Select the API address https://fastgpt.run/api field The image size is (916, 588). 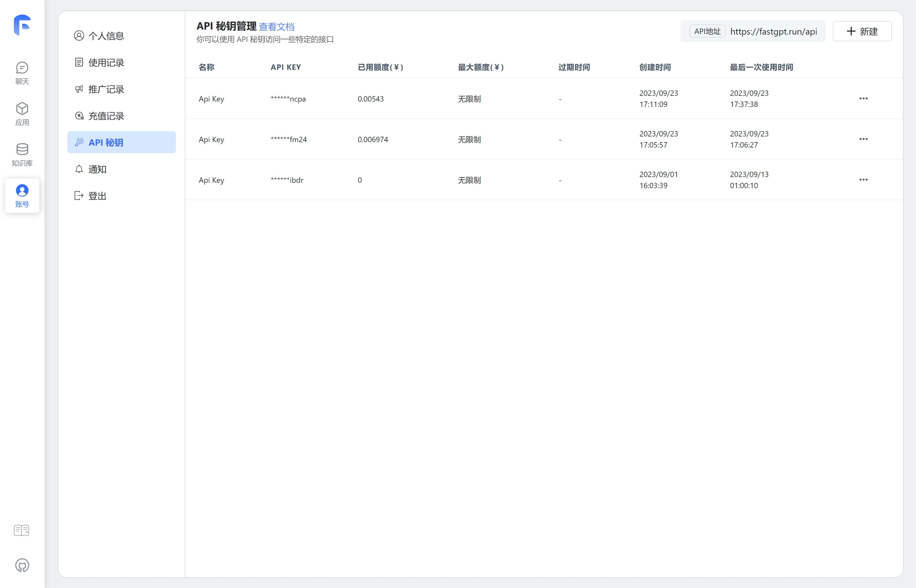(774, 32)
